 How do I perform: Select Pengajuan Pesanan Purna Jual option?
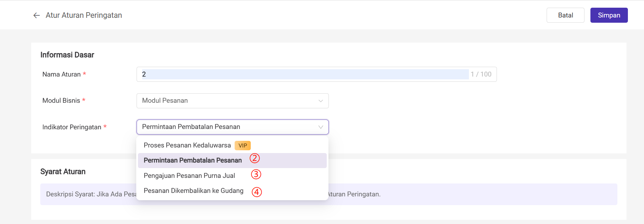click(189, 176)
